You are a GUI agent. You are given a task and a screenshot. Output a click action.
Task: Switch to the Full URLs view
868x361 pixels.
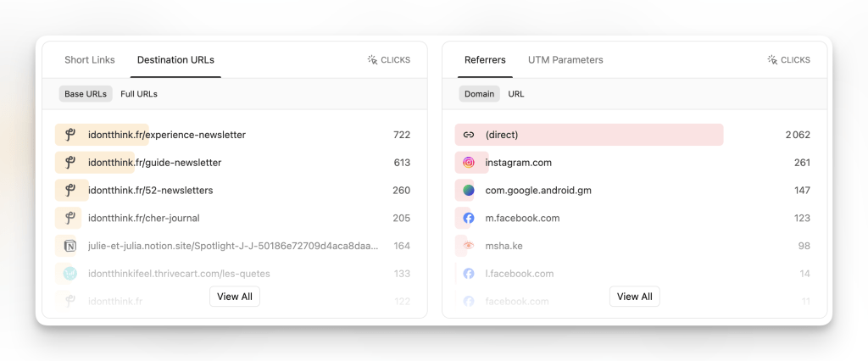139,94
